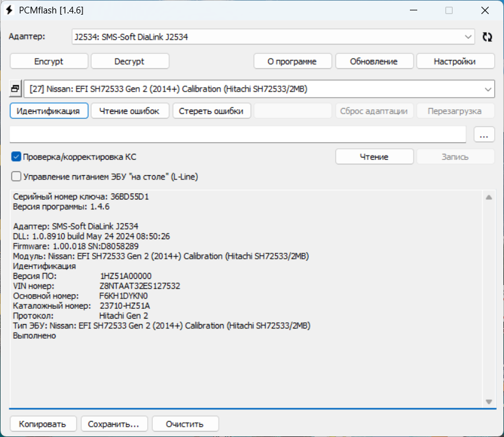Click the Decrypt button

click(x=130, y=61)
